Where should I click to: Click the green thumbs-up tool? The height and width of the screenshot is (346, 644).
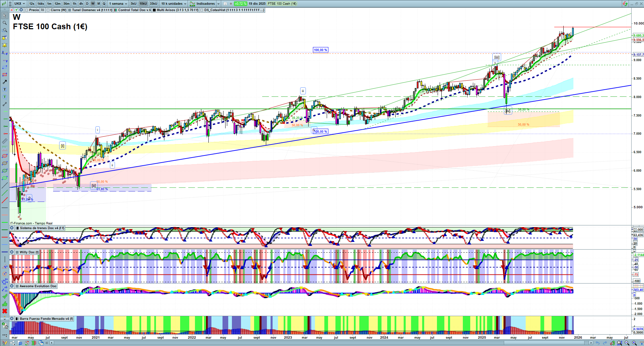pyautogui.click(x=5, y=304)
